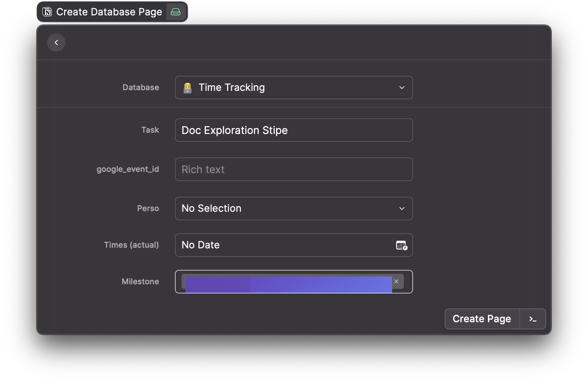Open the Times (actual) date field

(x=294, y=245)
